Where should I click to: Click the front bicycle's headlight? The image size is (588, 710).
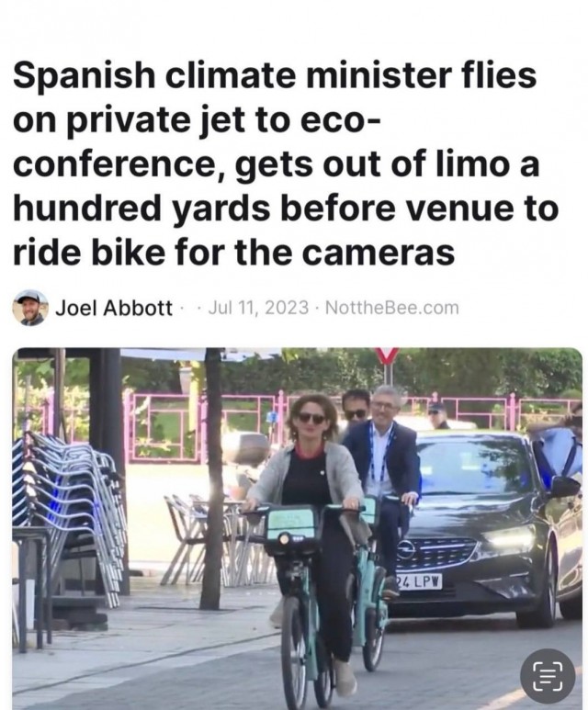(x=285, y=539)
